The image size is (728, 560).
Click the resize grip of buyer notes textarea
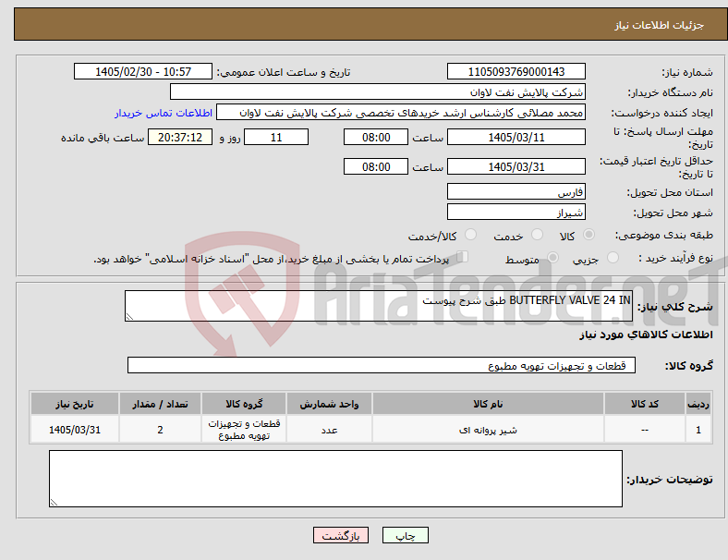point(54,503)
